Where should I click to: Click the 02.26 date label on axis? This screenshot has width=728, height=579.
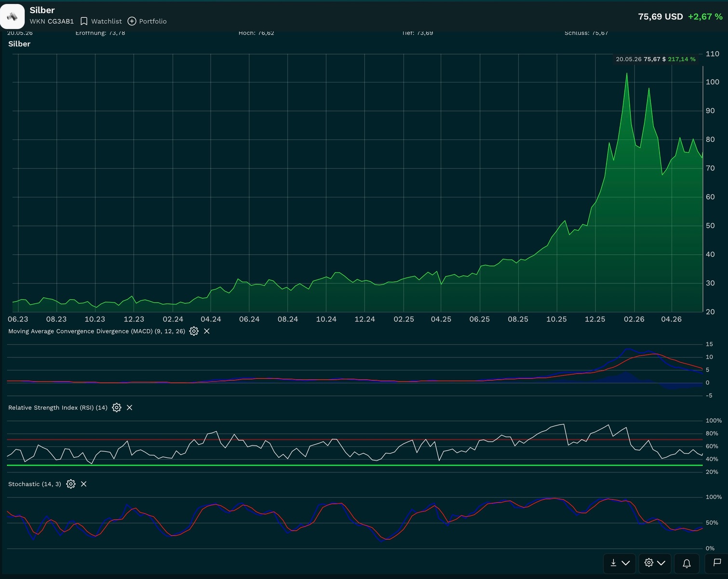click(x=634, y=319)
